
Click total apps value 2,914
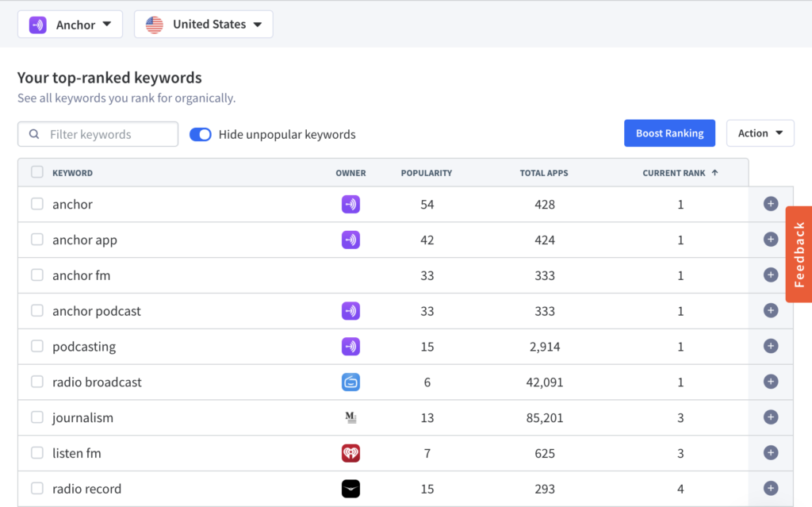(x=544, y=347)
